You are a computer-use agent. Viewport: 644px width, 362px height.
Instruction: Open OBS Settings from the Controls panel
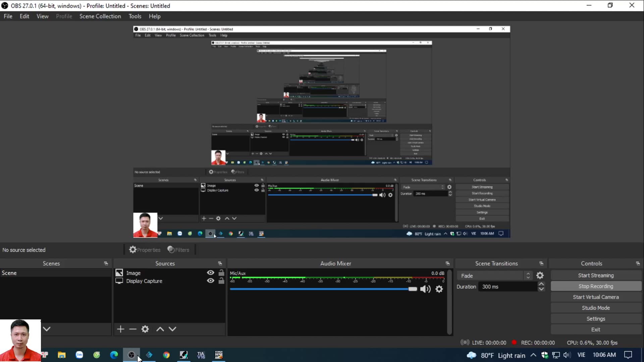(x=596, y=319)
